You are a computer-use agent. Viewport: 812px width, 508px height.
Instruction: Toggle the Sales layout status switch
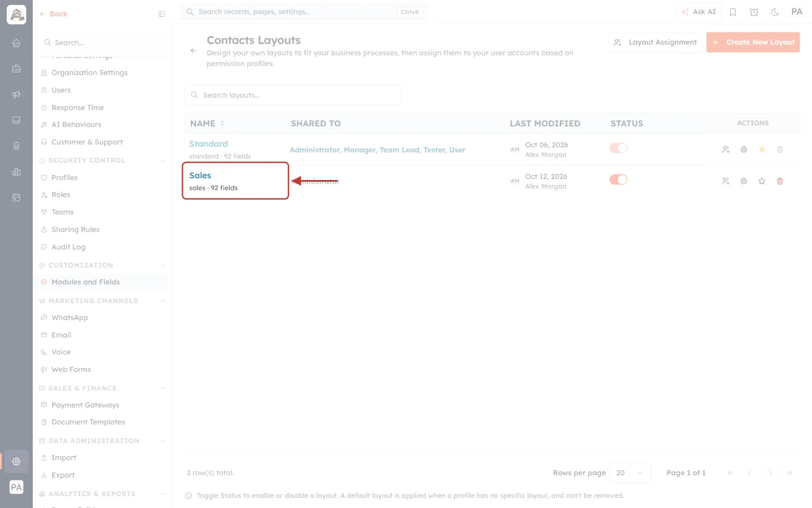click(x=619, y=179)
